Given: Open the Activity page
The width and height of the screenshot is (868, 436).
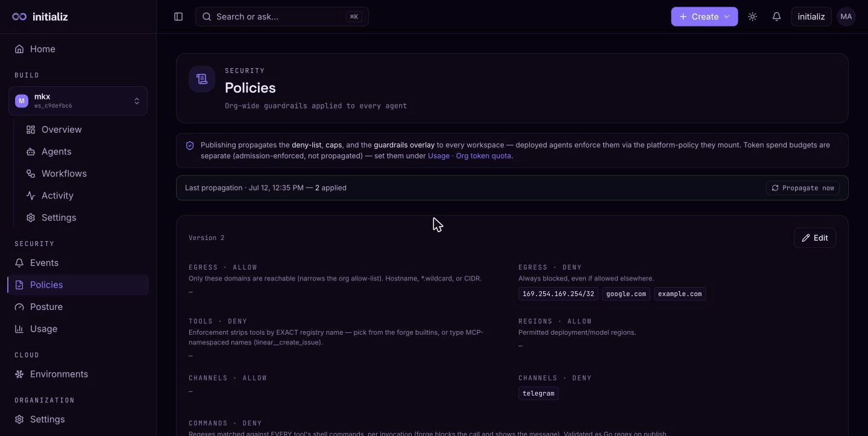Looking at the screenshot, I should [84, 195].
